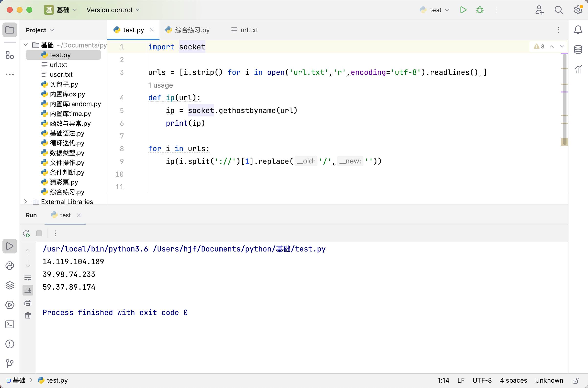Image resolution: width=588 pixels, height=388 pixels.
Task: Open the Version control dropdown
Action: click(113, 10)
